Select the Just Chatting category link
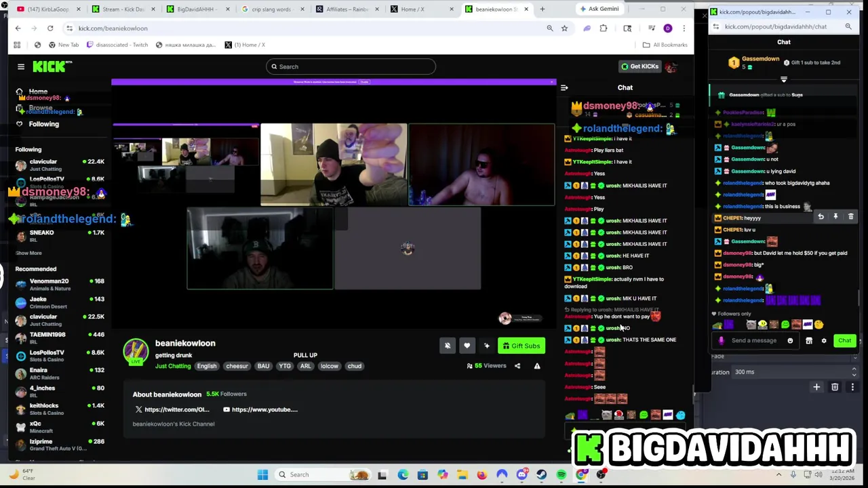The width and height of the screenshot is (868, 488). [173, 366]
